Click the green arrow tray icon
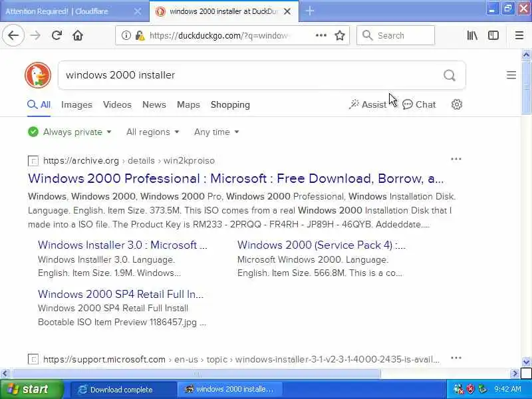532x399 pixels. 482,389
